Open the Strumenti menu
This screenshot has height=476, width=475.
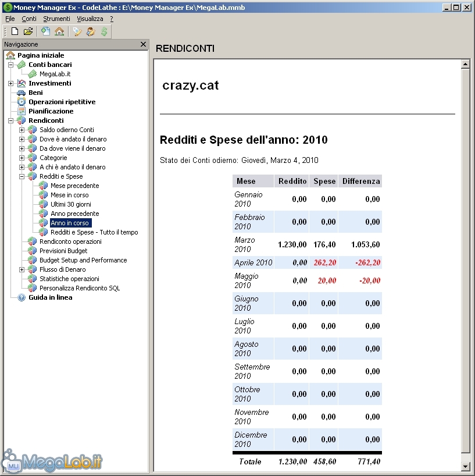coord(56,19)
